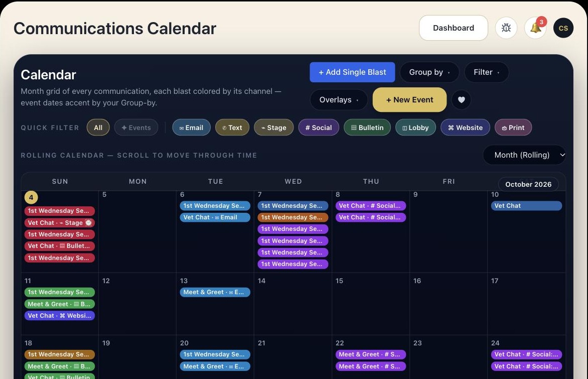Toggle the Lobby channel filter

click(x=415, y=128)
